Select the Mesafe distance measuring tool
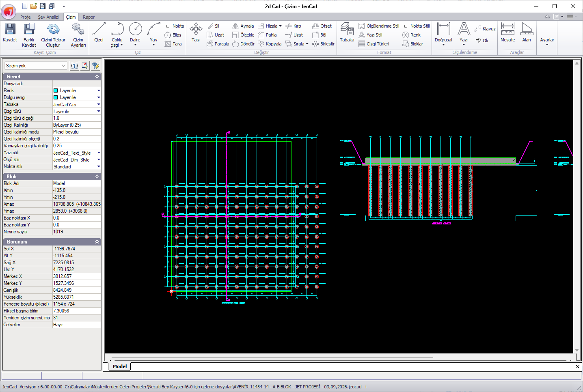The image size is (583, 392). [507, 32]
